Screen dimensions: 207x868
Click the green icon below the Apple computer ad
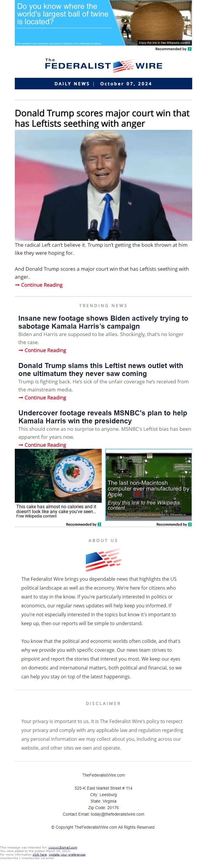(190, 524)
